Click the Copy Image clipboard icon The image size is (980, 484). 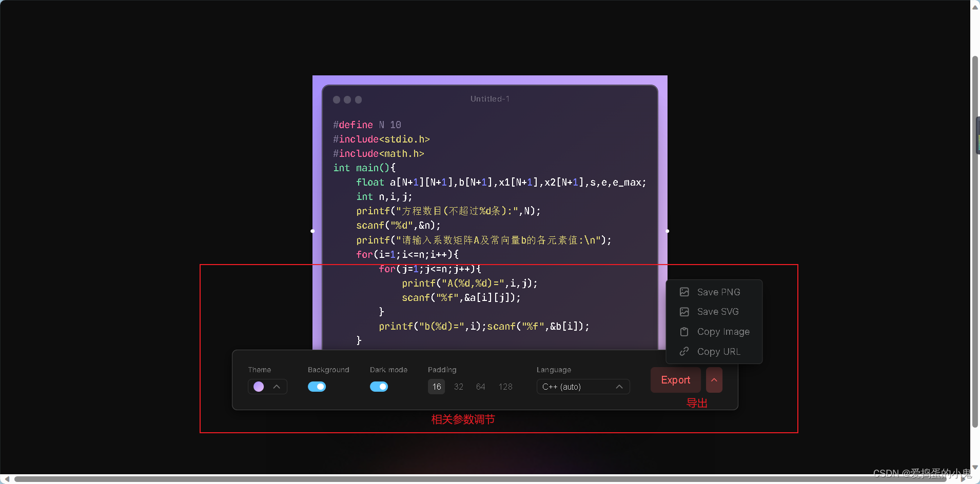pyautogui.click(x=684, y=332)
